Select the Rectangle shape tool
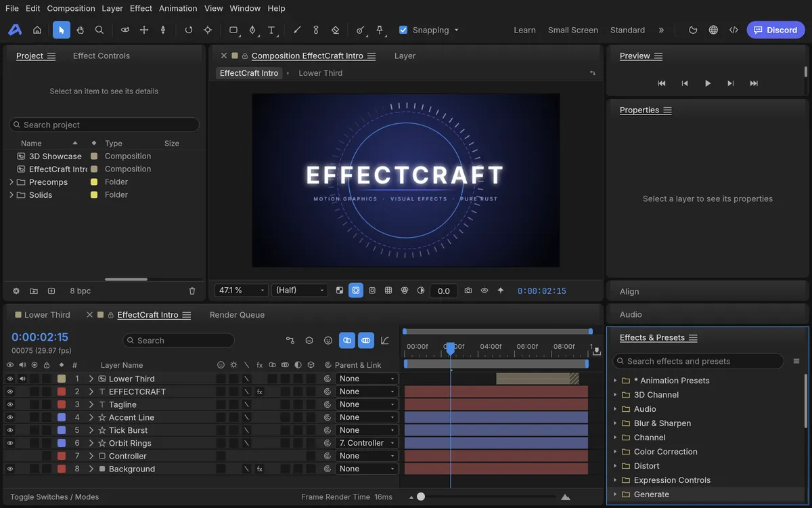 coord(233,30)
